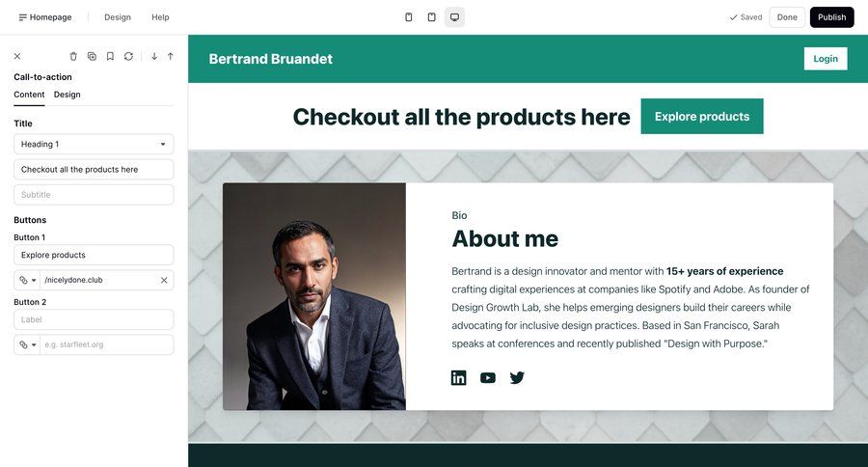Switch to desktop preview
Screen dimensions: 868x467
point(454,17)
